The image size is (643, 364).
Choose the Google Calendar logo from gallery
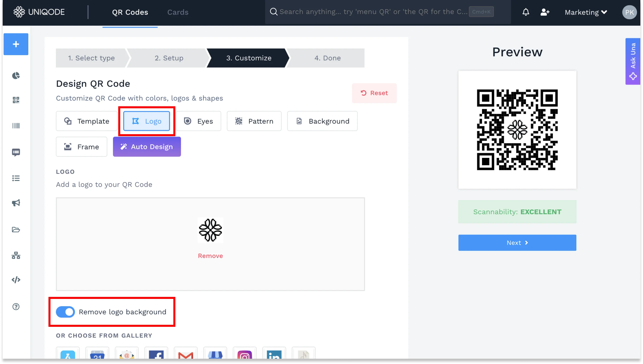point(97,353)
